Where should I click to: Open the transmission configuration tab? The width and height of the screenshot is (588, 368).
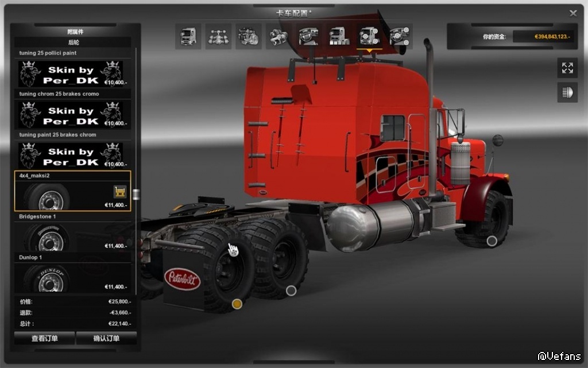click(278, 36)
